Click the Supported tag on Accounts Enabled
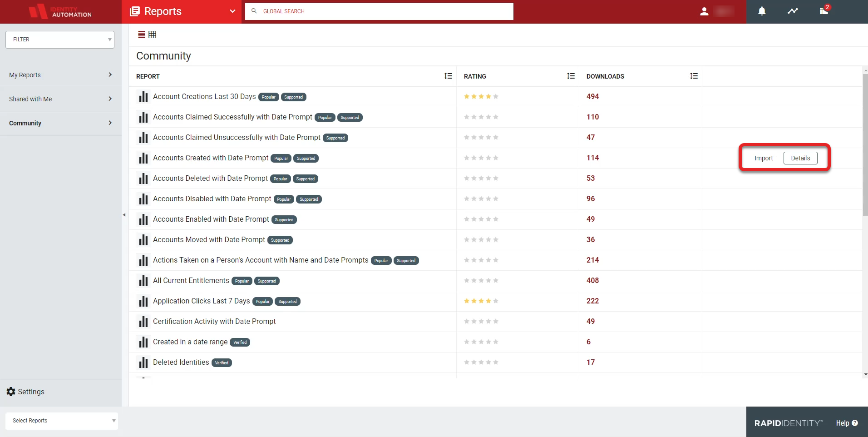Viewport: 868px width, 437px height. (x=284, y=220)
